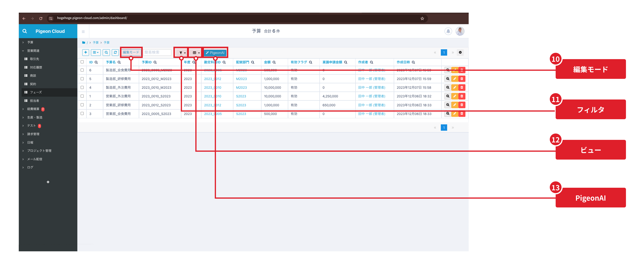Click the search magnifier toolbar button
The height and width of the screenshot is (264, 644).
click(x=106, y=52)
